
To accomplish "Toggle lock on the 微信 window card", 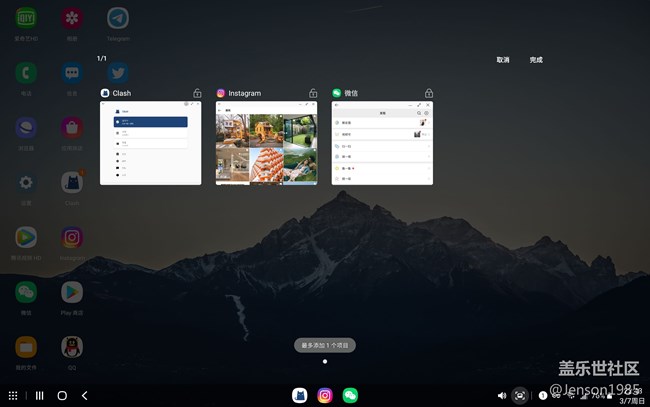I will coord(429,93).
